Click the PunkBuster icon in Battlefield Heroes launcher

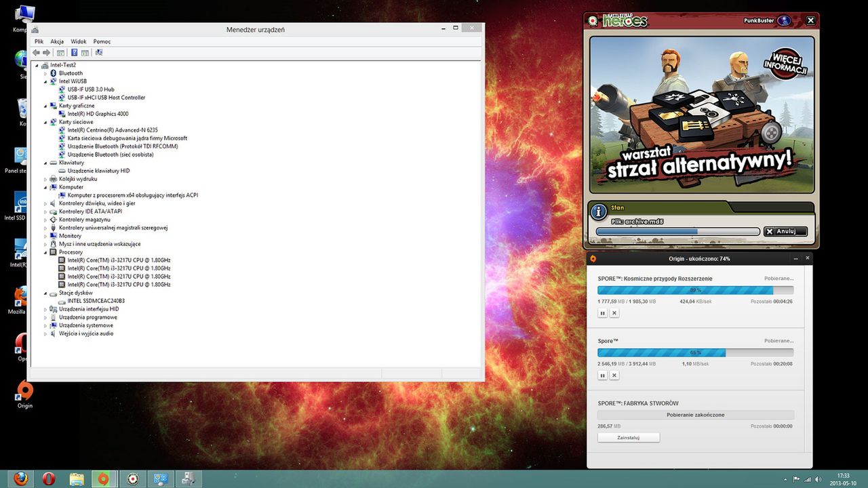(x=784, y=20)
